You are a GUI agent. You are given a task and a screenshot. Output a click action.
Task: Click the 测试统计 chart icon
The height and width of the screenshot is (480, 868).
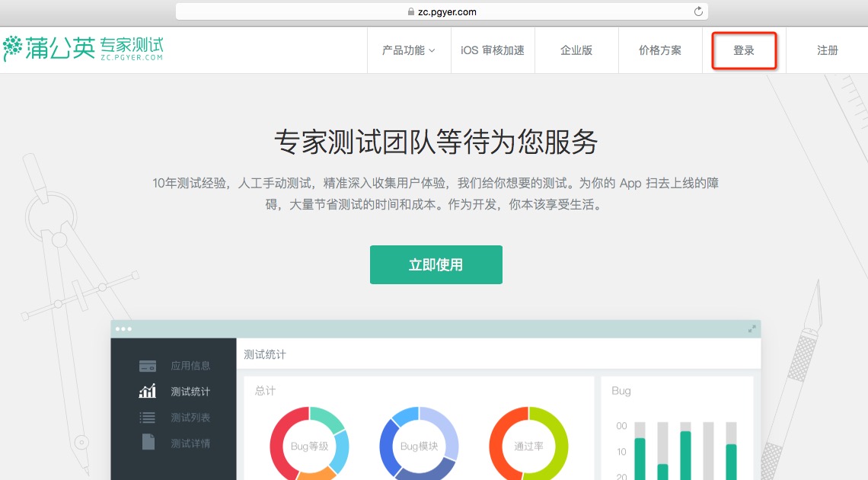click(148, 392)
